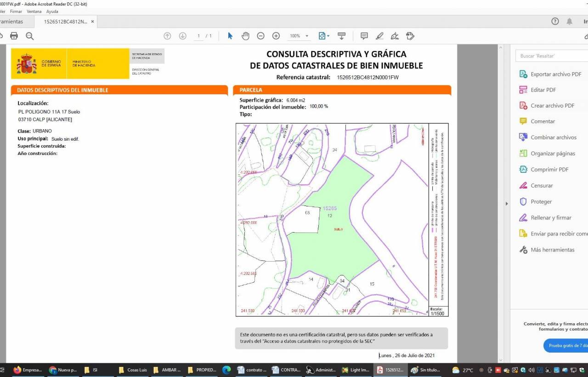Activate the arrow selection tool

[230, 36]
